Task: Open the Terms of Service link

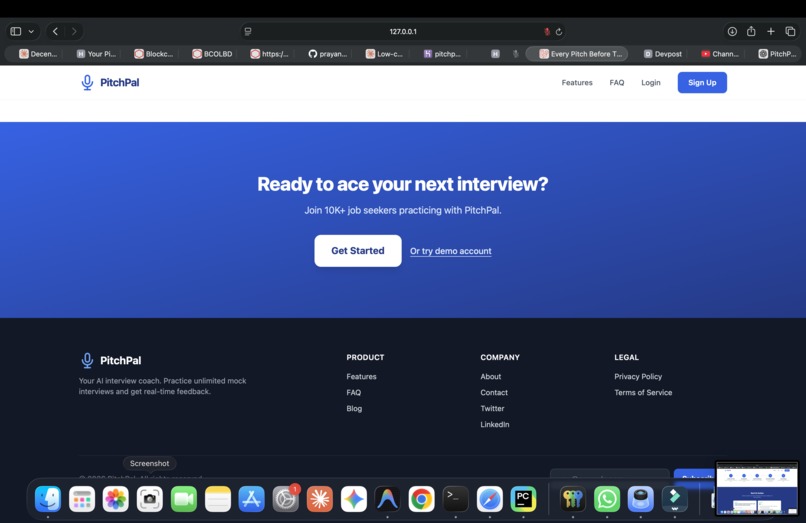Action: tap(643, 392)
